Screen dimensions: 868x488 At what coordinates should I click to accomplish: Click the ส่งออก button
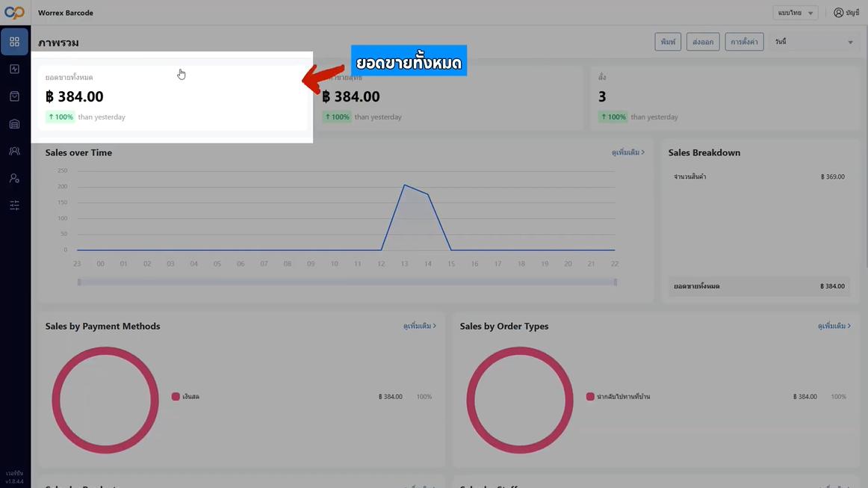[x=702, y=42]
